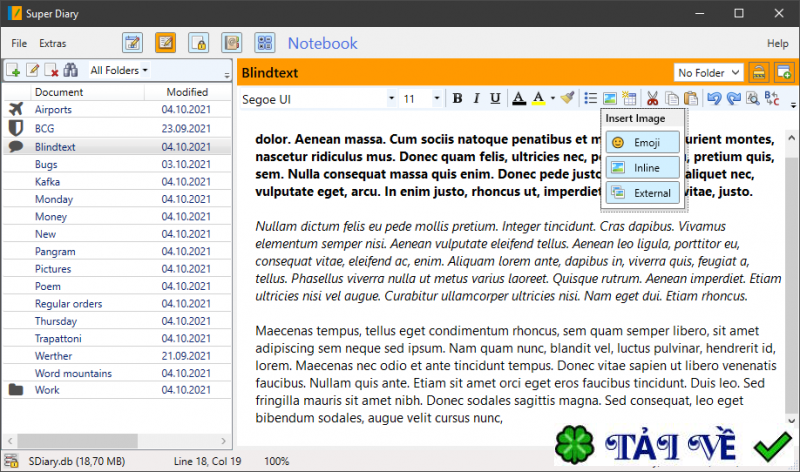The height and width of the screenshot is (472, 800).
Task: Click the insert table icon
Action: [629, 98]
